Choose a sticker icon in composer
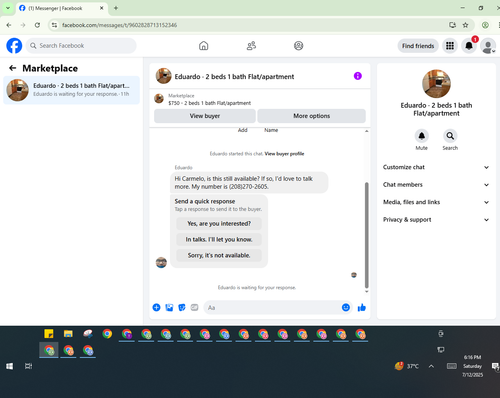500x398 pixels. 182,307
